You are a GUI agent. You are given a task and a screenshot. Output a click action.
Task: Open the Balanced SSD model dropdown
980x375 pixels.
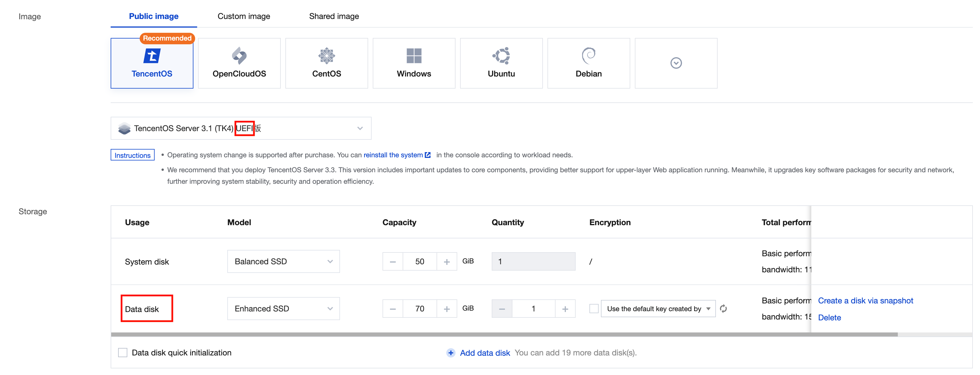coord(283,261)
